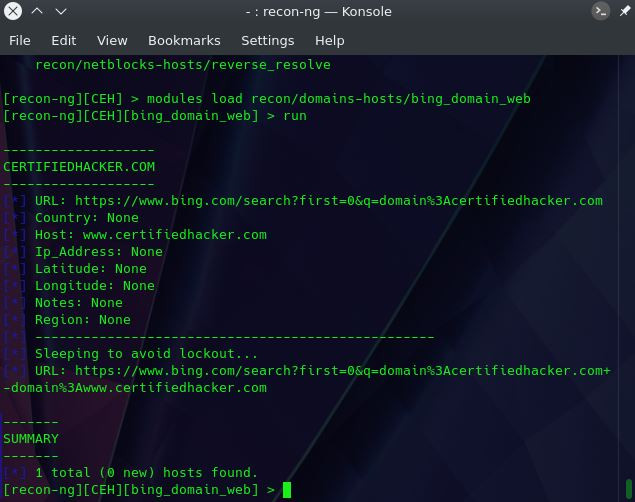Viewport: 635px width, 502px height.
Task: Open the Edit menu
Action: pyautogui.click(x=64, y=40)
